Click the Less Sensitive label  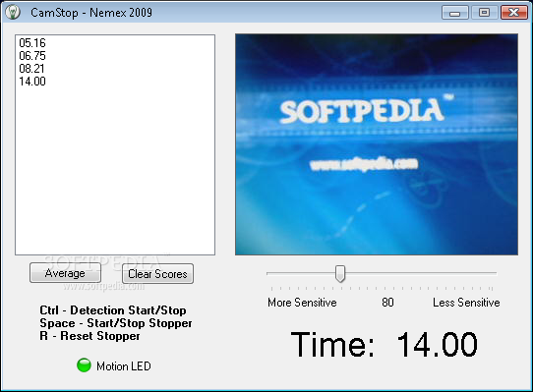click(466, 303)
